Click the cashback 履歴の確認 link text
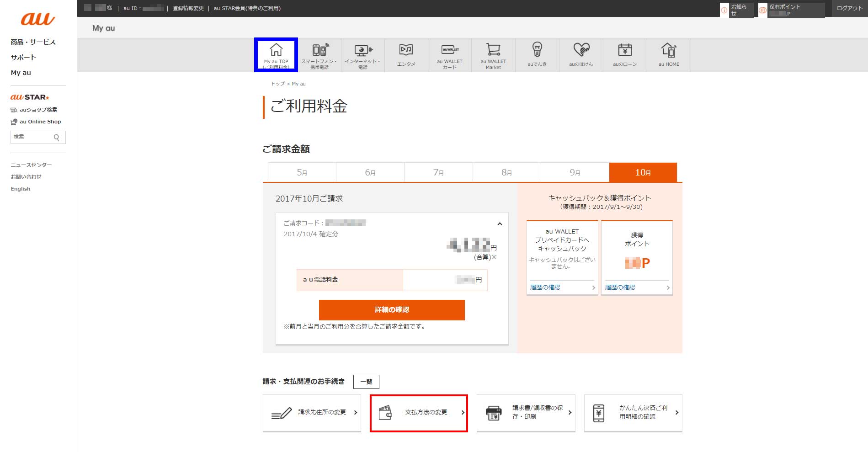Screen dimensions: 868x452 click(x=545, y=287)
